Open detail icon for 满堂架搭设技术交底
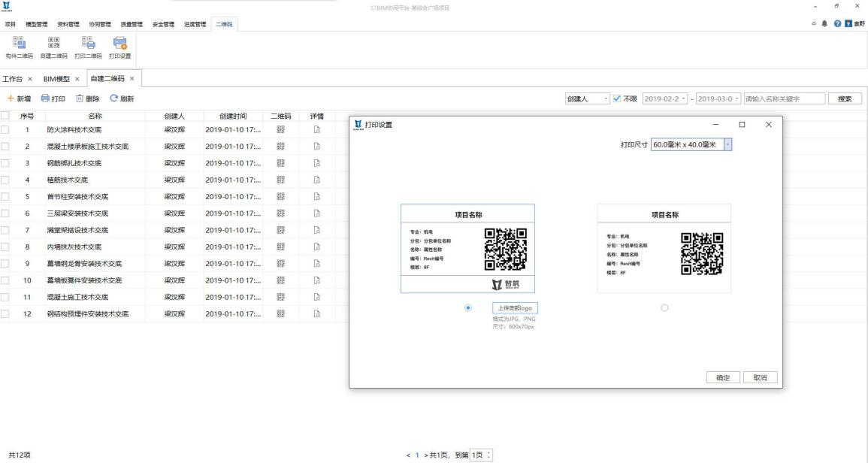868x463 pixels. coord(316,230)
